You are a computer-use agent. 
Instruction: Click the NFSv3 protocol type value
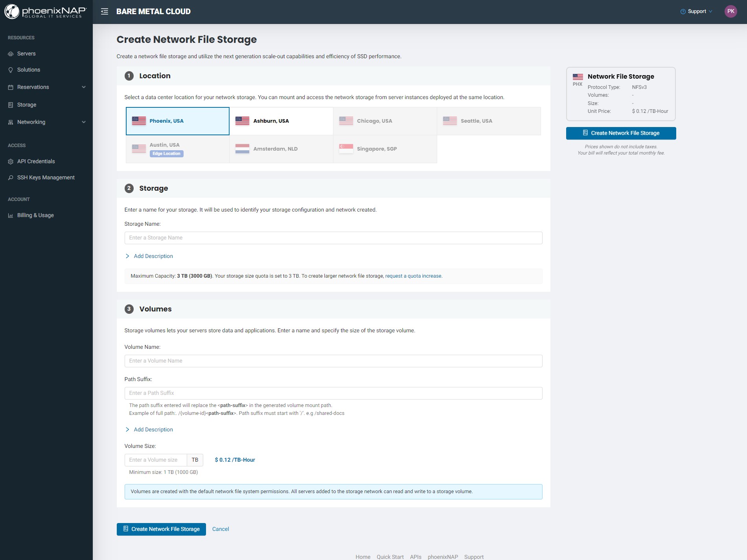pos(639,87)
